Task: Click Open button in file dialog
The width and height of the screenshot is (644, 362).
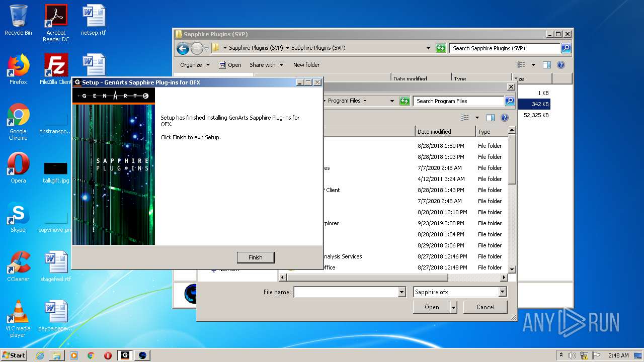Action: [x=432, y=307]
